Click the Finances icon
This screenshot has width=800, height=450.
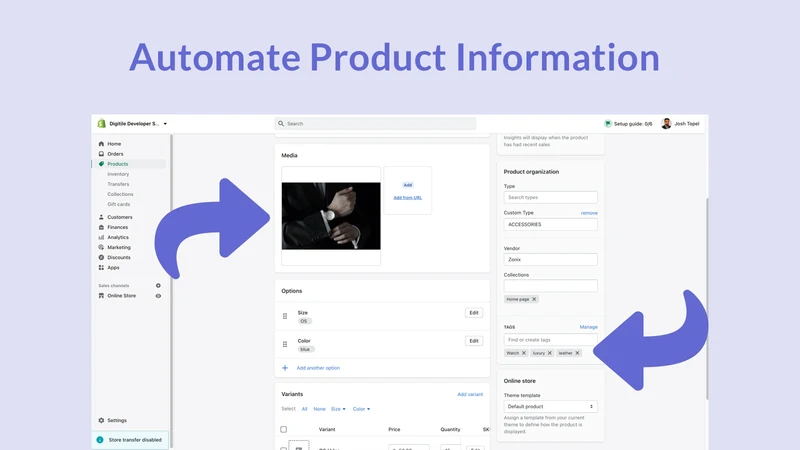point(101,227)
